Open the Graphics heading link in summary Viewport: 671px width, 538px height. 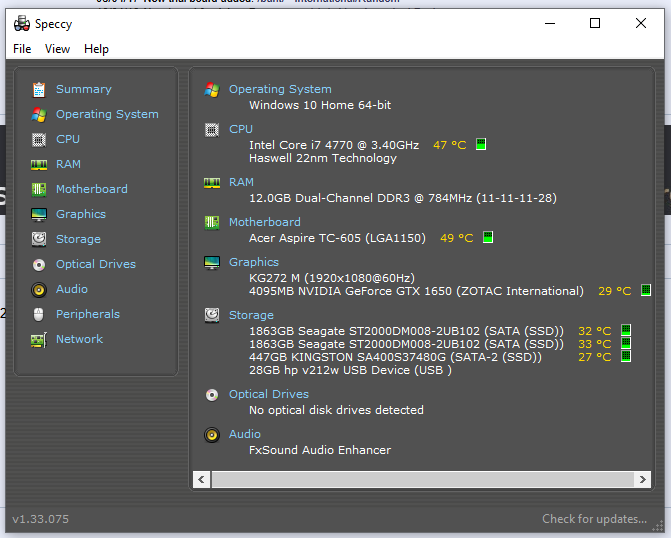[254, 262]
